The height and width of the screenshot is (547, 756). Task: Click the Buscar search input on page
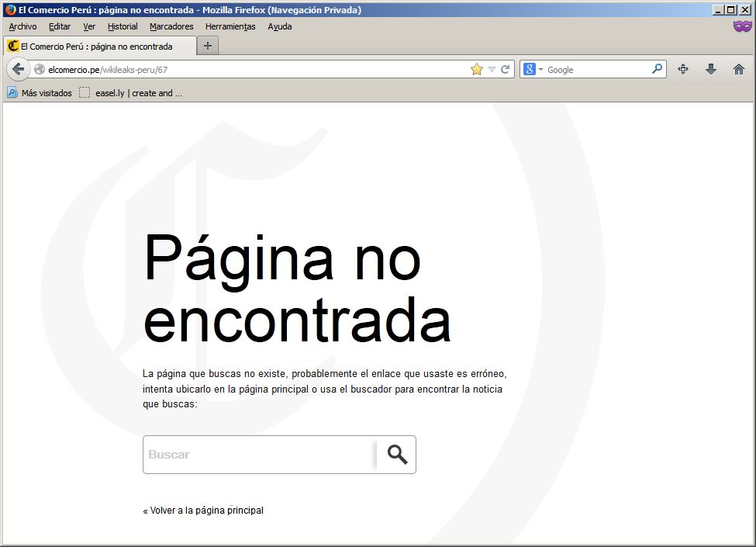[x=260, y=455]
